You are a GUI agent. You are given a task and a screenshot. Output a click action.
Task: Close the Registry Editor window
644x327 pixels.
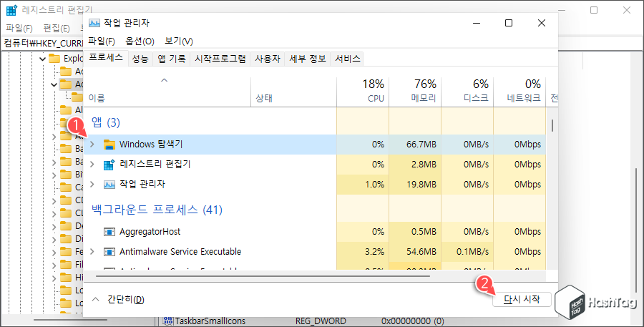[626, 10]
